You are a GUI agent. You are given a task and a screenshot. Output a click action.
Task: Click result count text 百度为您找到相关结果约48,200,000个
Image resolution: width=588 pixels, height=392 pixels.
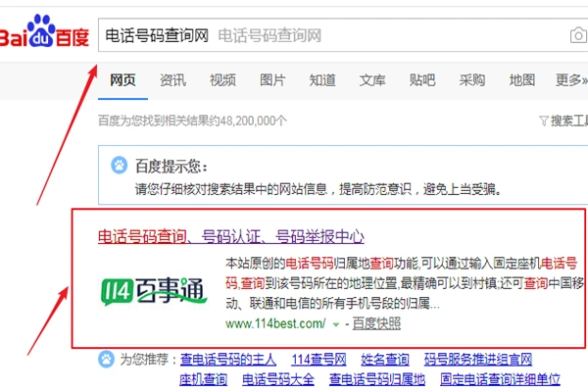[192, 121]
